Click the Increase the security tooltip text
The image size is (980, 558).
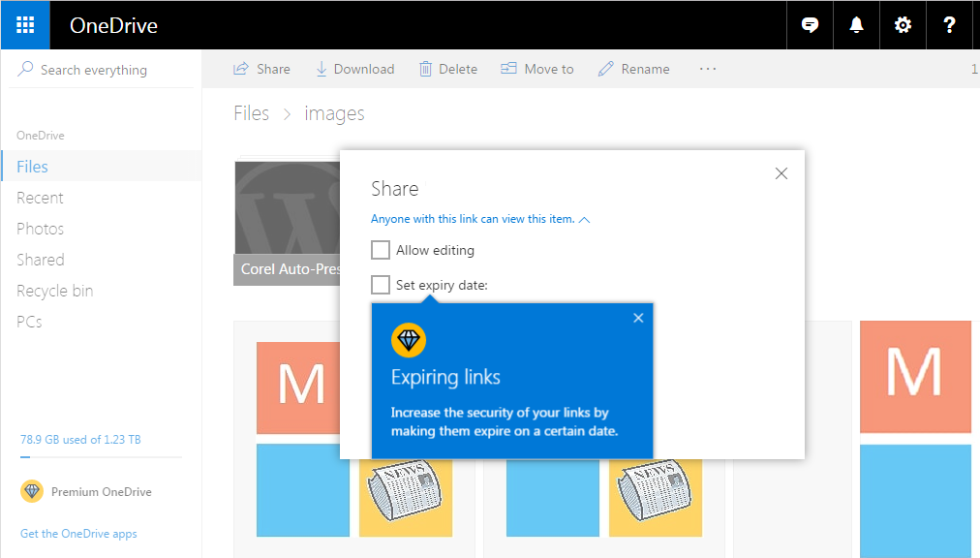(x=505, y=421)
